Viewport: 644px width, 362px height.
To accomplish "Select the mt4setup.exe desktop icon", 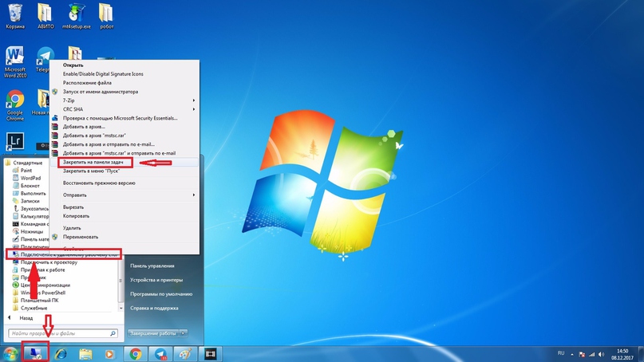I will [76, 17].
